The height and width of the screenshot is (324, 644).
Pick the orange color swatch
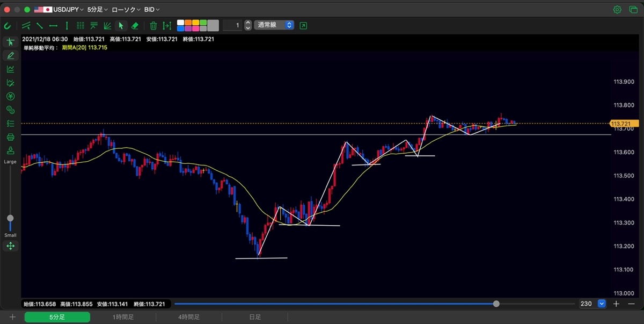[188, 23]
